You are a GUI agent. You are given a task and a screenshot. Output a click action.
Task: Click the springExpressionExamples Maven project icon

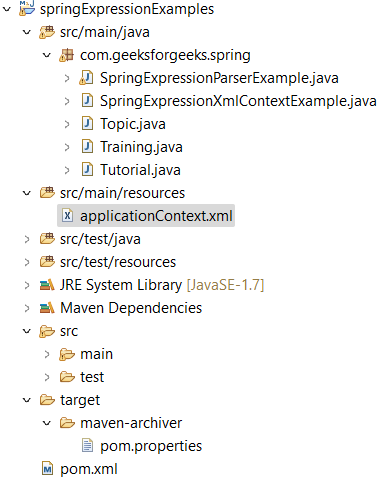pyautogui.click(x=27, y=8)
